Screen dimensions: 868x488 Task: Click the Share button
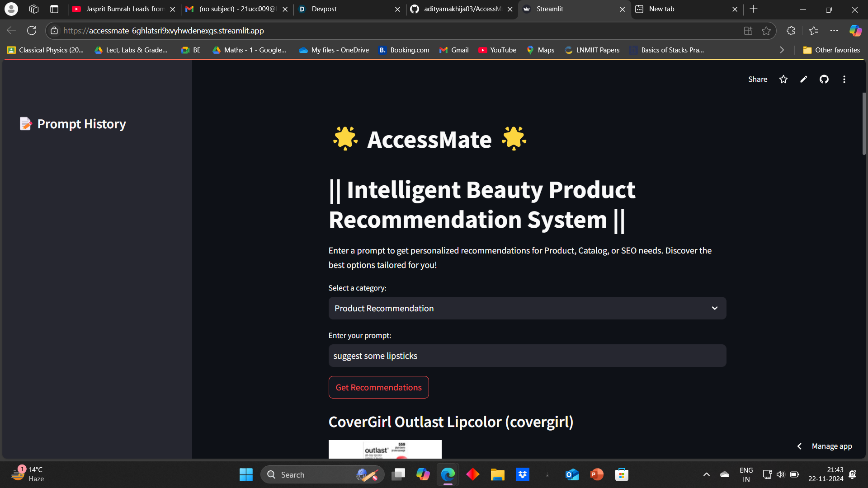(757, 80)
